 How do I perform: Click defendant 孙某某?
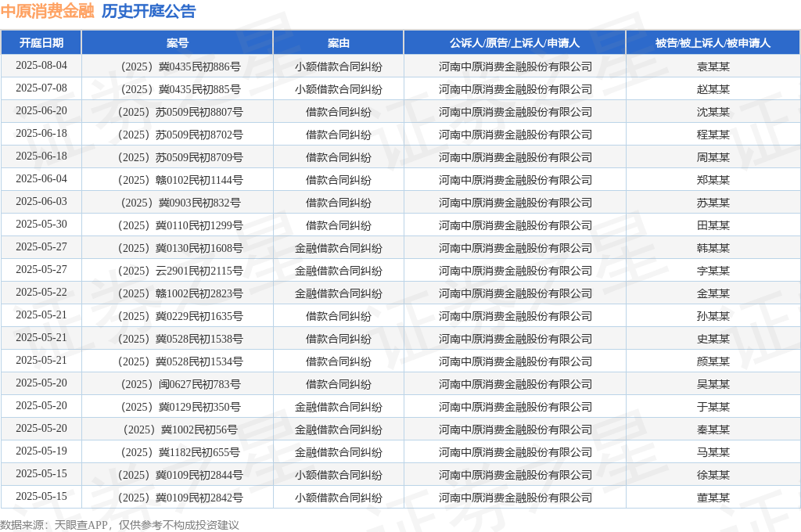(713, 316)
